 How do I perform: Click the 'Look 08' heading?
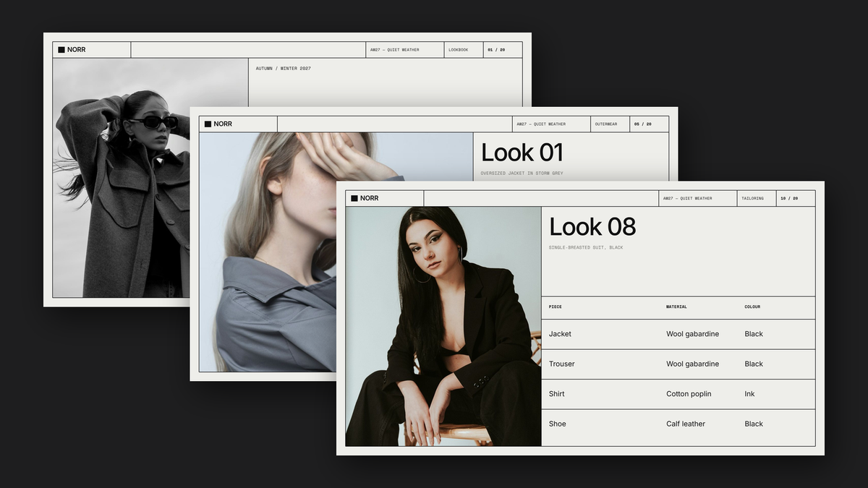coord(592,227)
